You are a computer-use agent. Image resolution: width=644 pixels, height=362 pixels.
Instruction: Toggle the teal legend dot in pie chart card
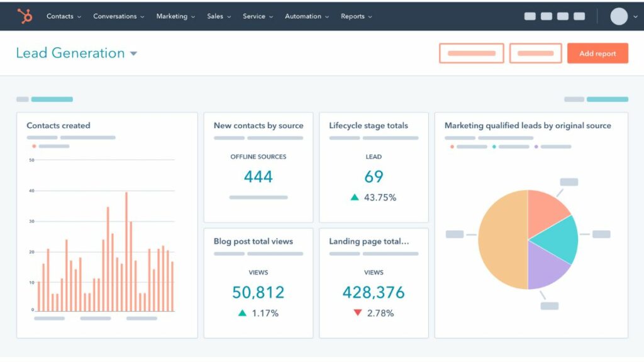tap(494, 146)
